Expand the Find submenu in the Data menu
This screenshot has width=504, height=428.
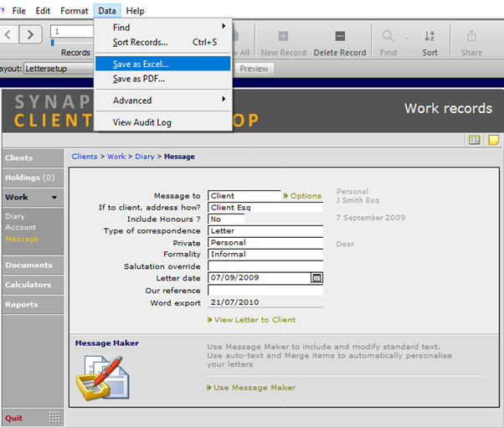click(x=163, y=28)
